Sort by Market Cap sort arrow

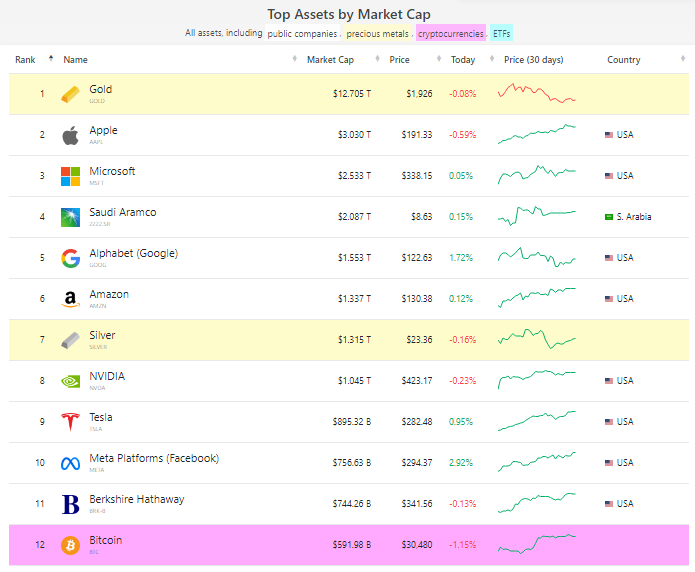[x=378, y=59]
